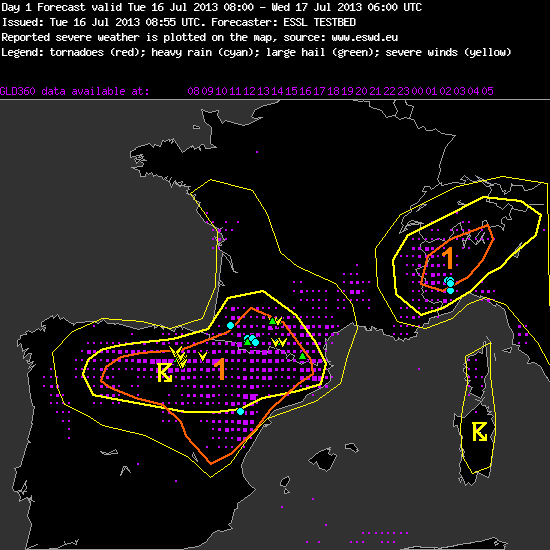Click the cyan rain dot just outside orange area's north edge

pyautogui.click(x=230, y=326)
